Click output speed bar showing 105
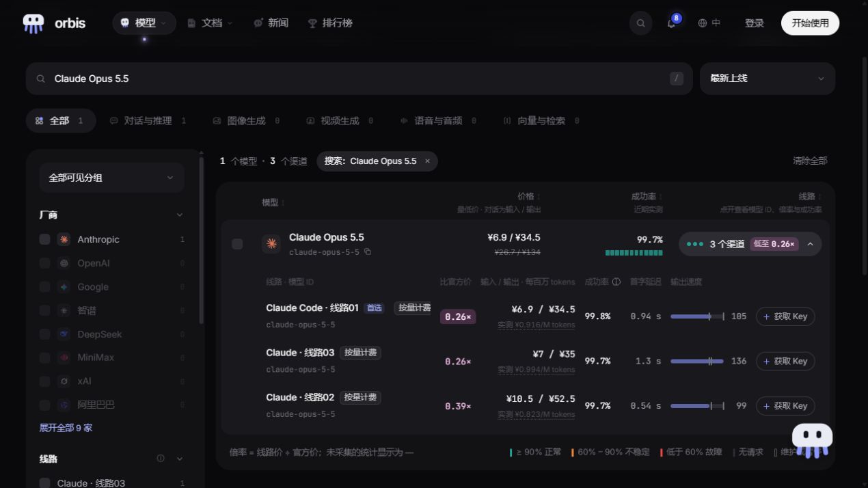 point(697,316)
